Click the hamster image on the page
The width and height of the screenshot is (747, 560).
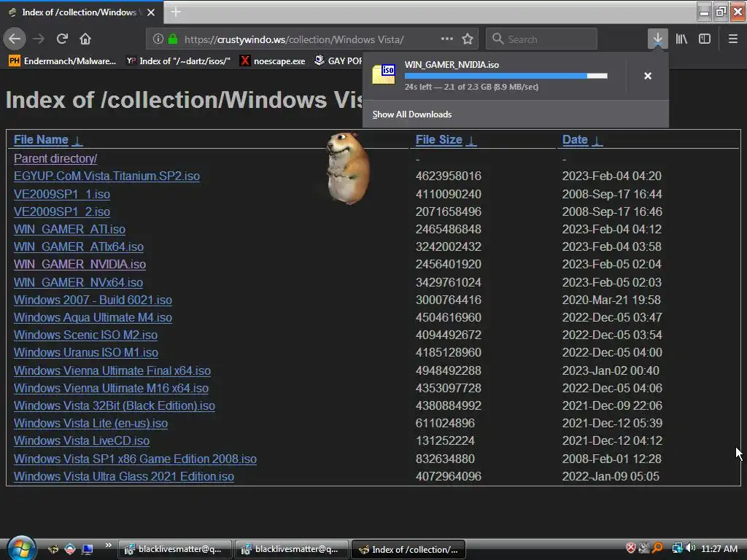coord(348,168)
